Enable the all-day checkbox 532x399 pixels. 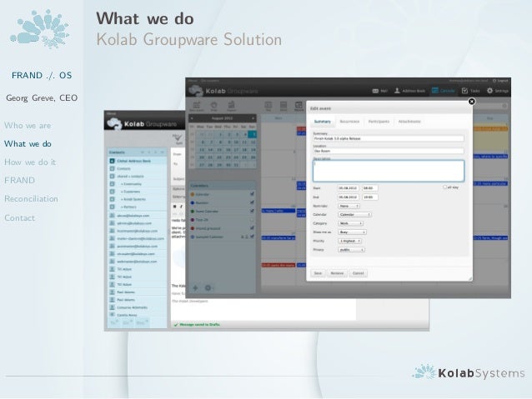(x=444, y=187)
